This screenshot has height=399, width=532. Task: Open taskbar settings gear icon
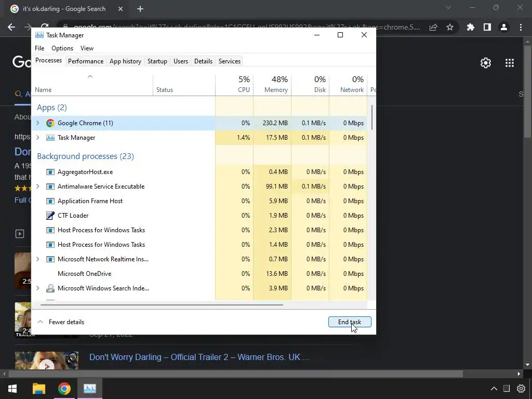pos(521,389)
